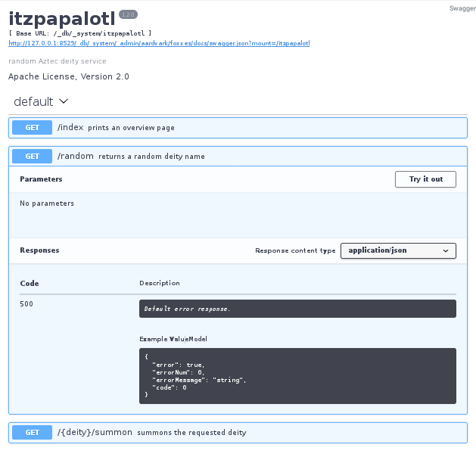Open the Apache License, Version 2.0 link

click(69, 76)
